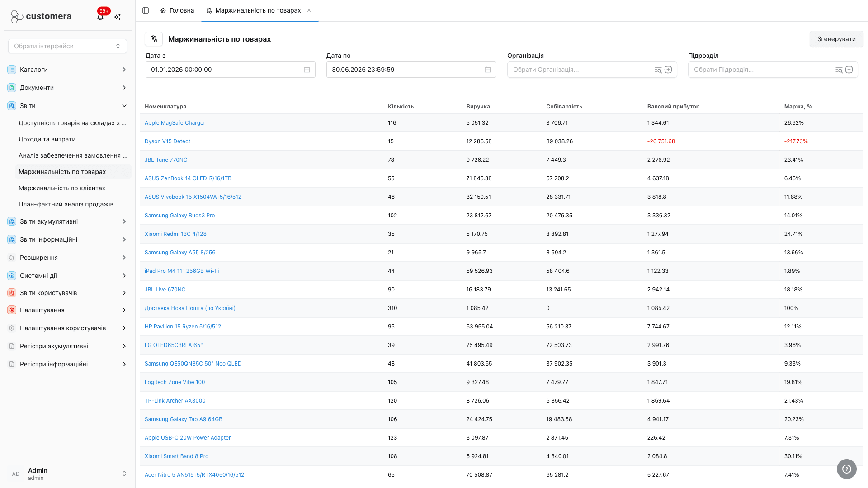The height and width of the screenshot is (488, 868).
Task: Open the Обрати інтерфейси dropdown
Action: pyautogui.click(x=67, y=46)
